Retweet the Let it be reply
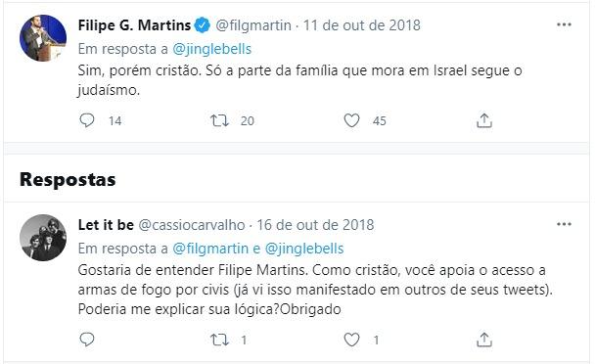The image size is (595, 364). (x=220, y=340)
